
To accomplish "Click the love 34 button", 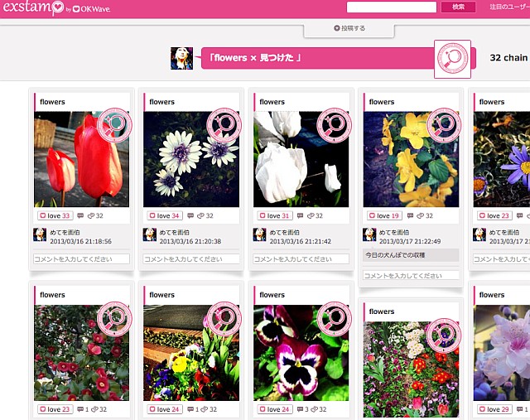I will pos(165,215).
